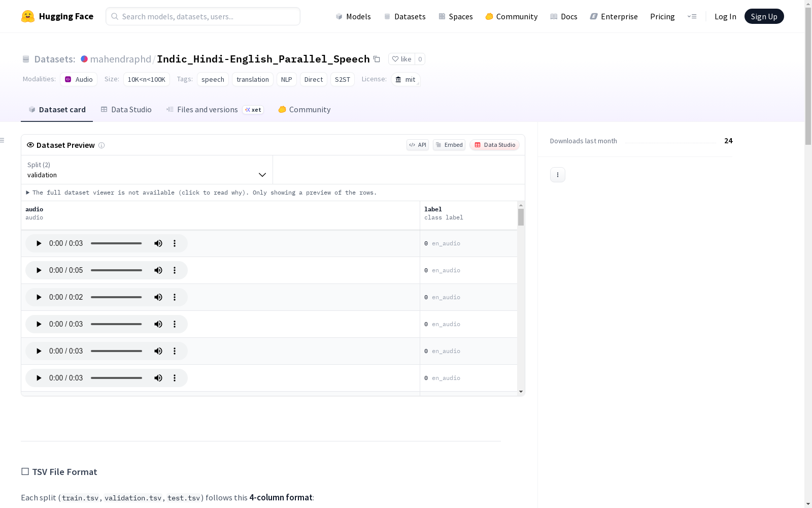Play the 0:02 audio clip
Viewport: 812px width, 508px height.
pos(39,297)
